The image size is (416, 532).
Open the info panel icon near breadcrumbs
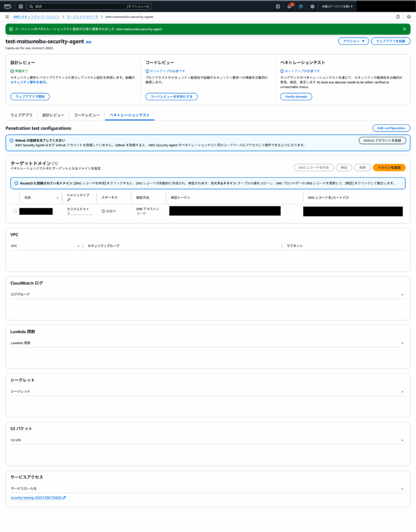coord(398,17)
